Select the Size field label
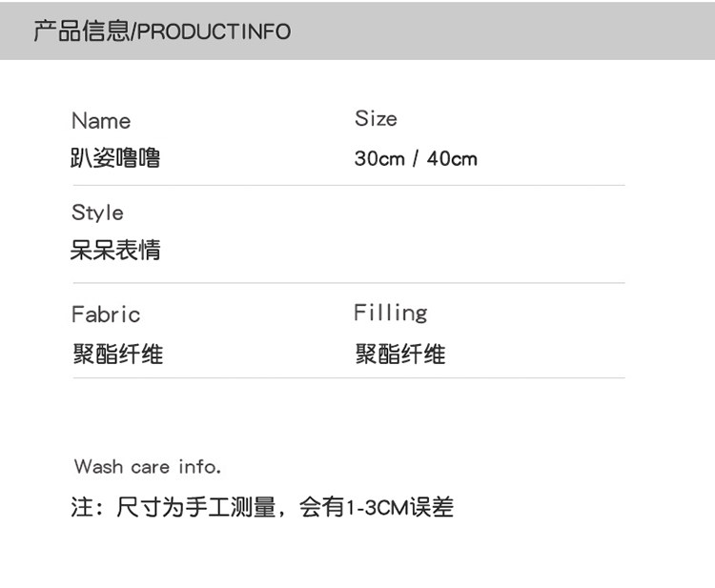 [376, 119]
